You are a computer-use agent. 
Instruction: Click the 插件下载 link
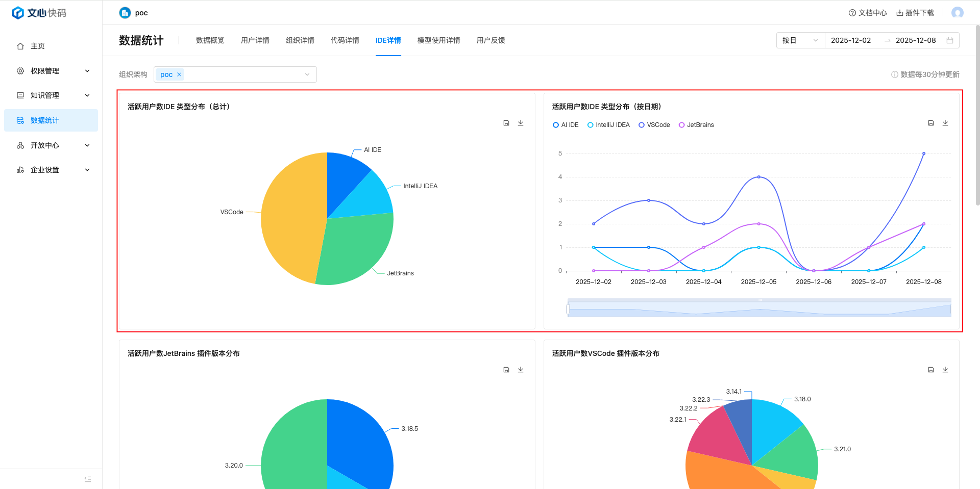point(915,13)
